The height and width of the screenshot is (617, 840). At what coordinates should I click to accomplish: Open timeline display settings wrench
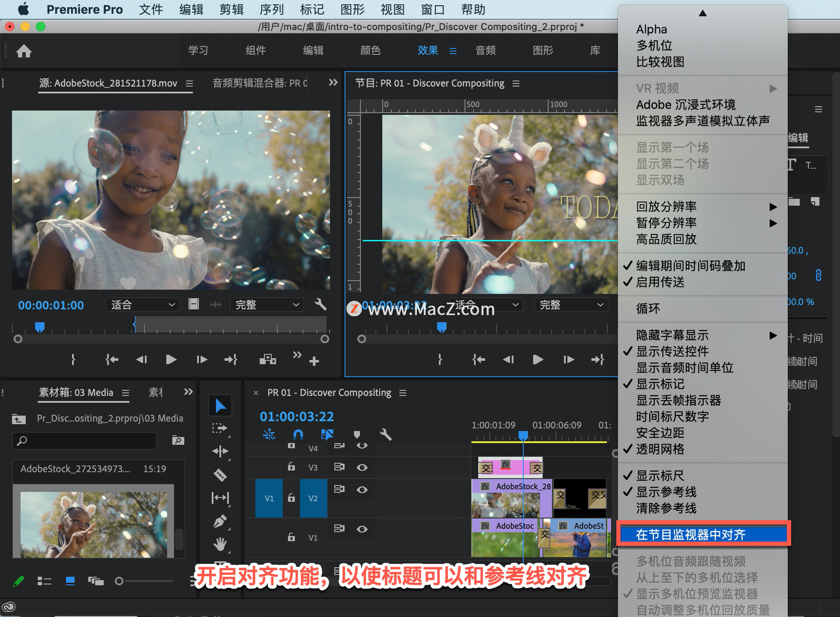pyautogui.click(x=385, y=434)
